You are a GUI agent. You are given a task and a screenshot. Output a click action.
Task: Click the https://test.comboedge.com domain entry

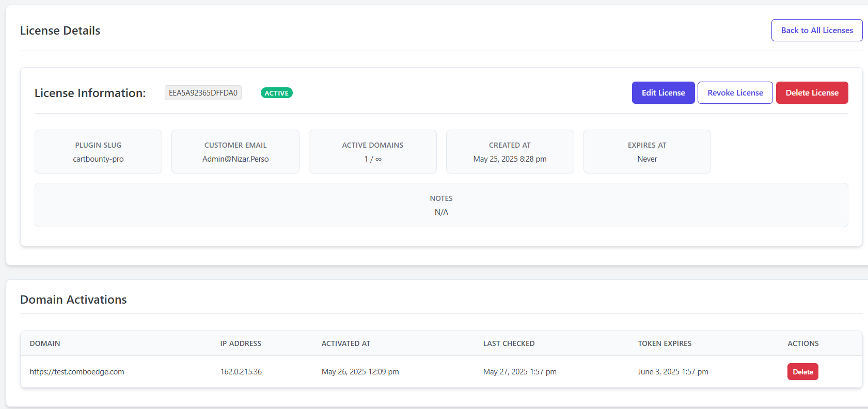pyautogui.click(x=77, y=372)
